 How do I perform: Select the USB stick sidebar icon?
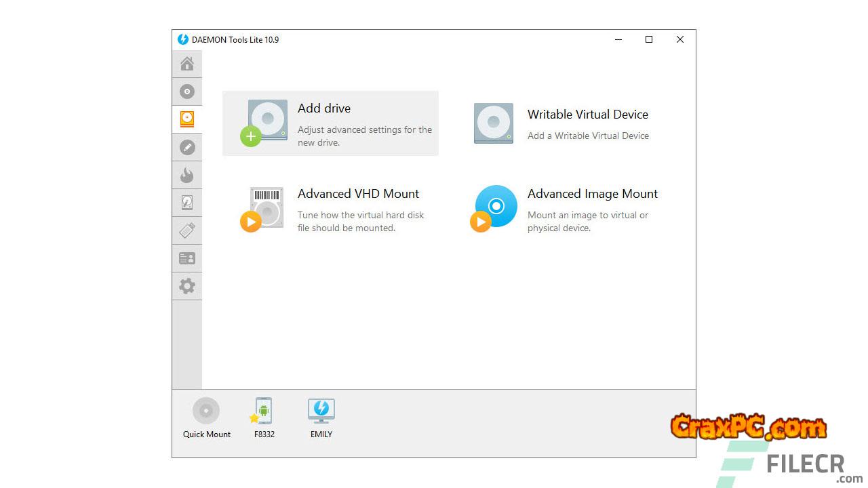187,230
